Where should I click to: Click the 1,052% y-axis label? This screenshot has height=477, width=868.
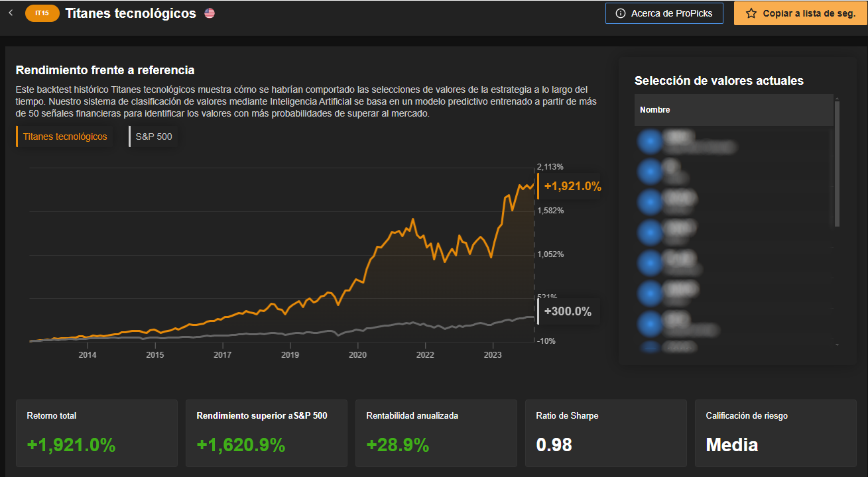coord(551,254)
